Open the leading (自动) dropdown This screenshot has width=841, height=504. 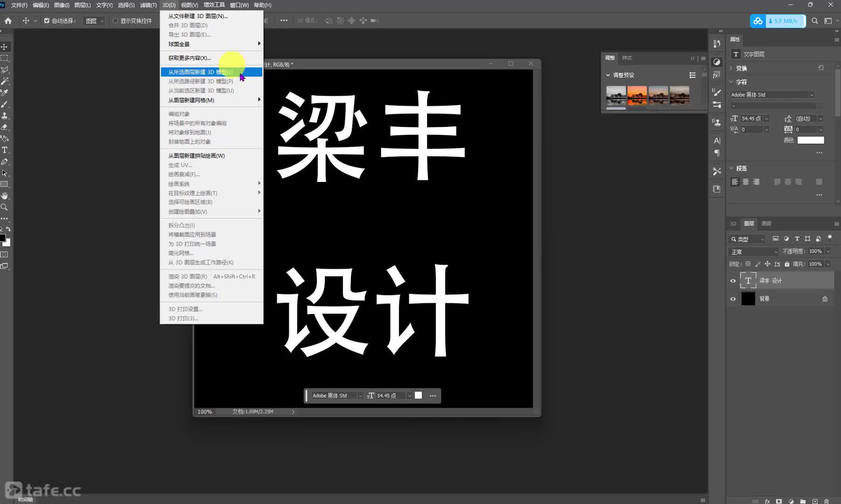[820, 119]
